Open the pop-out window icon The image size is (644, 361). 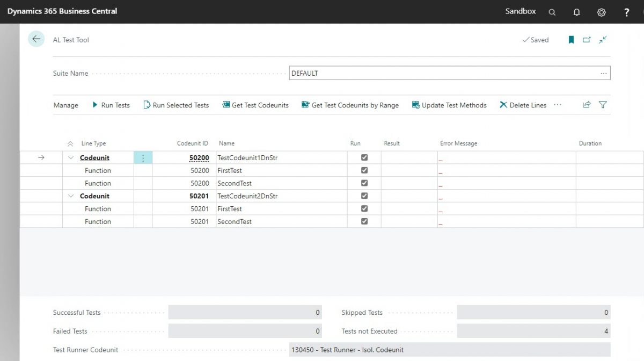pyautogui.click(x=587, y=39)
